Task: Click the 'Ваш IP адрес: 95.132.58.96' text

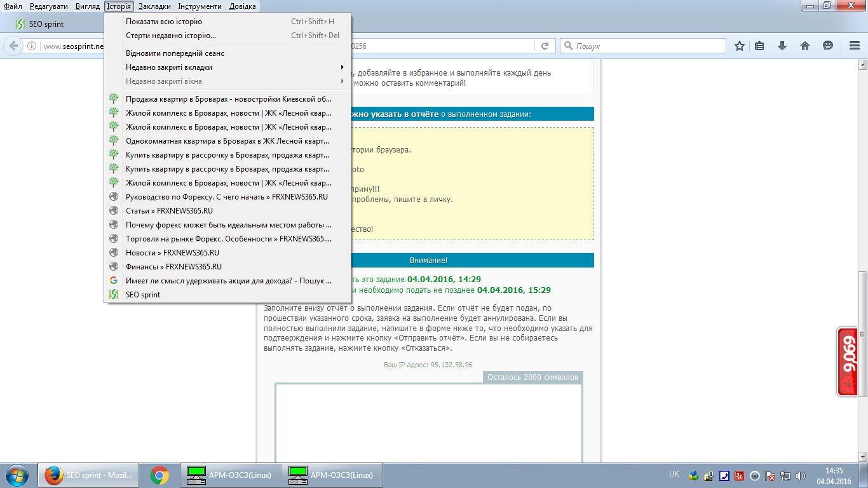Action: 428,365
